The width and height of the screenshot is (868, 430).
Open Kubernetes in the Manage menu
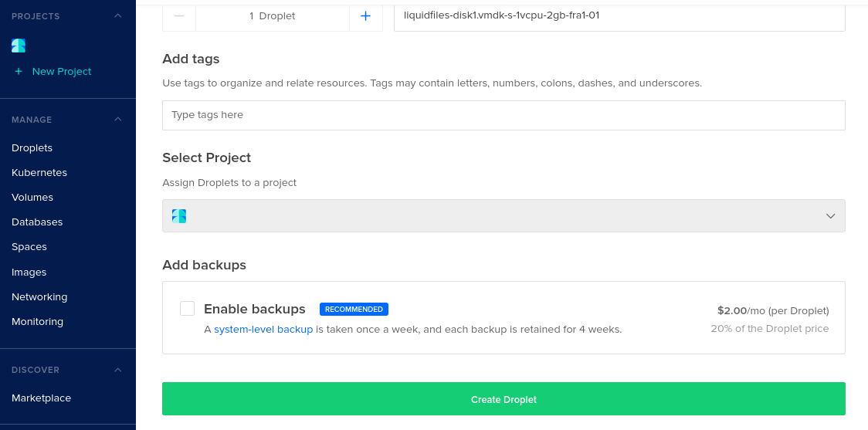[x=39, y=173]
